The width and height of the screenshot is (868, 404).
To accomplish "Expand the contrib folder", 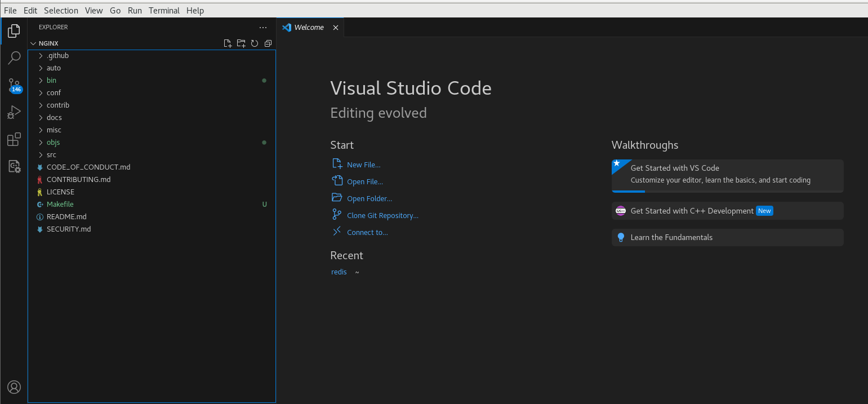I will (x=41, y=105).
